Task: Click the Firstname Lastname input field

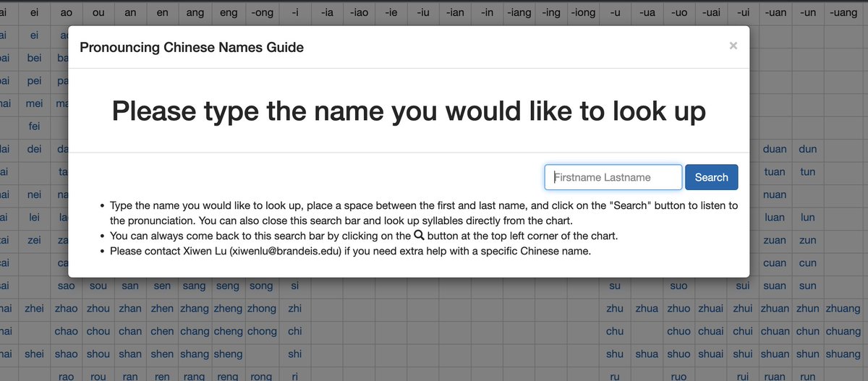Action: point(613,177)
